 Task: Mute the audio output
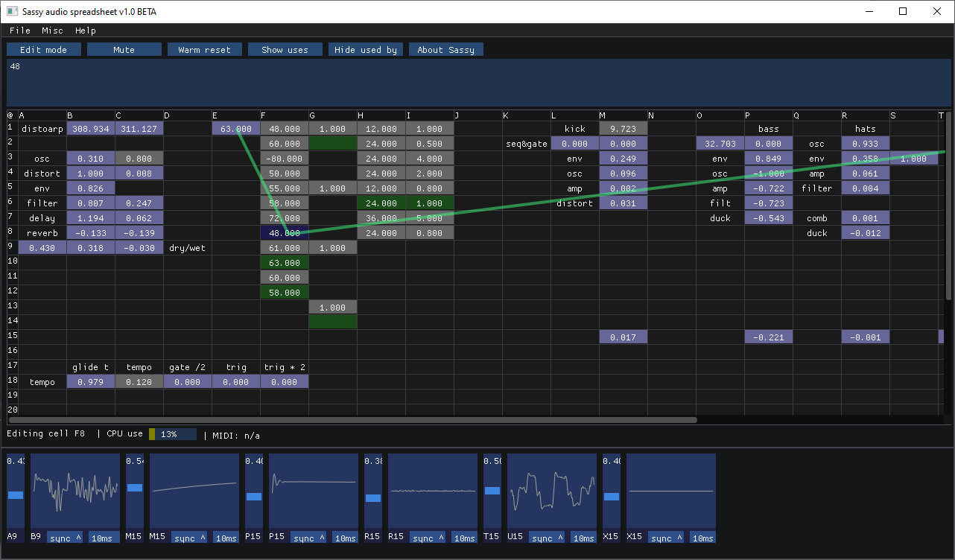click(x=124, y=49)
